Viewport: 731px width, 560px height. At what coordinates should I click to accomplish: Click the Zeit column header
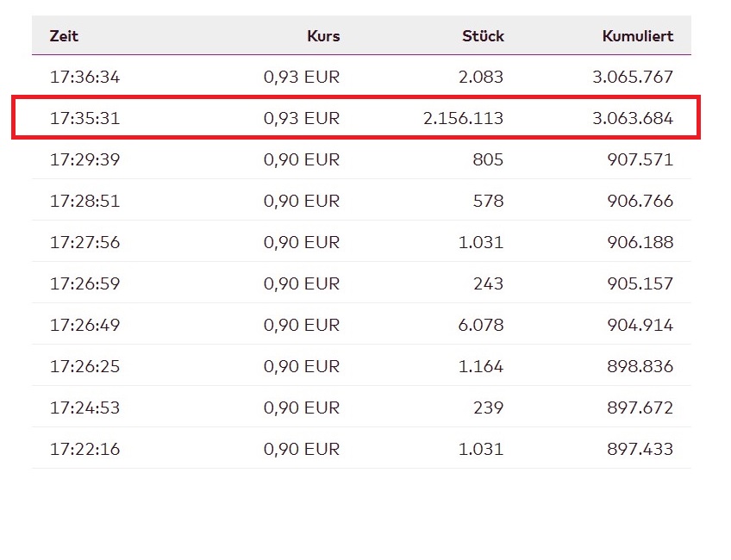point(65,36)
